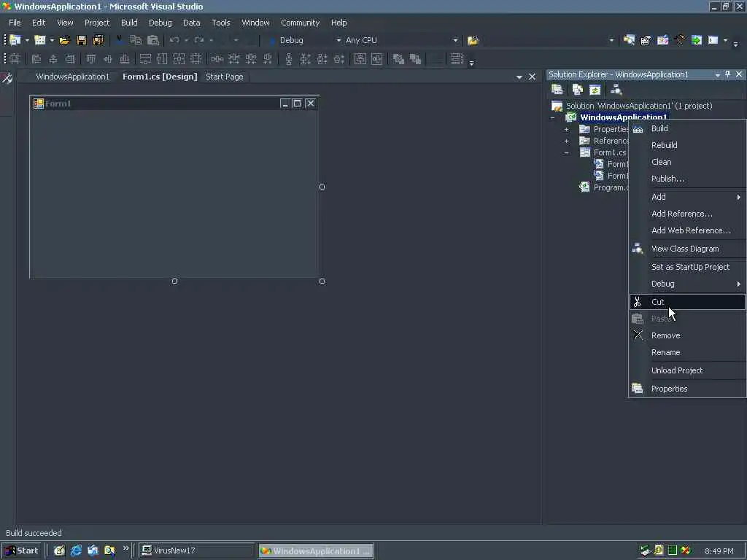Toggle the Solution Explorer auto-hide pin
747x560 pixels.
click(727, 74)
